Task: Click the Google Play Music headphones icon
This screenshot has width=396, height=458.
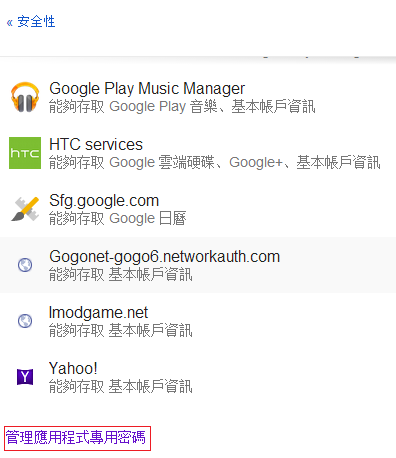Action: click(25, 97)
